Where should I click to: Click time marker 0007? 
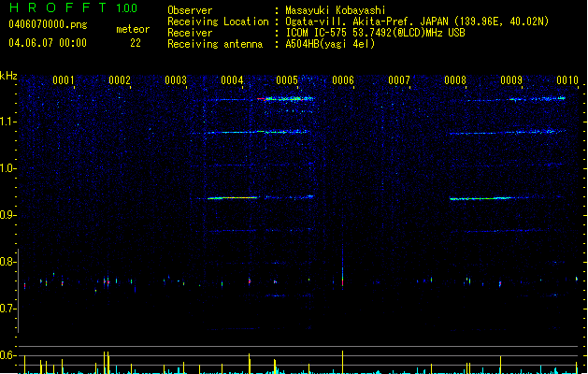tap(399, 79)
